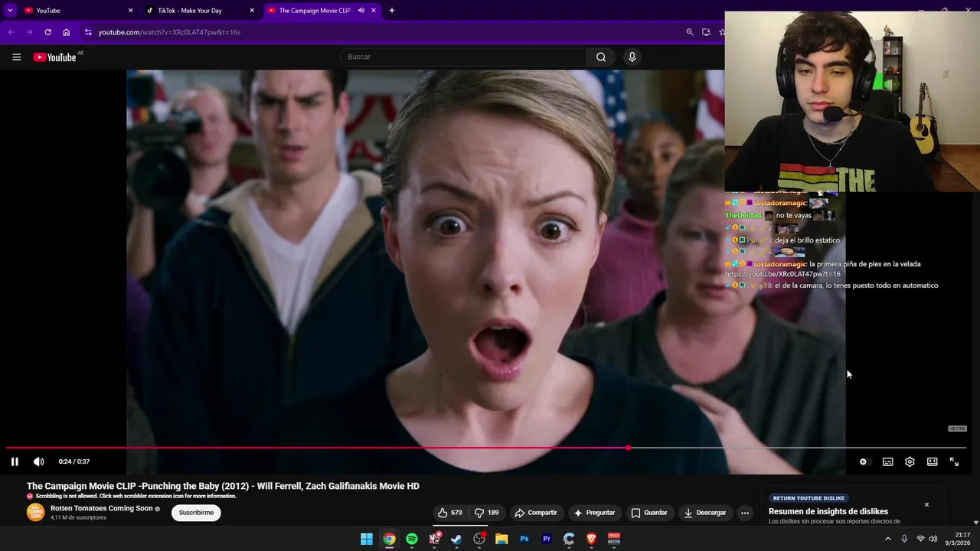The image size is (980, 551).
Task: Mute the video with the speaker icon
Action: 39,461
